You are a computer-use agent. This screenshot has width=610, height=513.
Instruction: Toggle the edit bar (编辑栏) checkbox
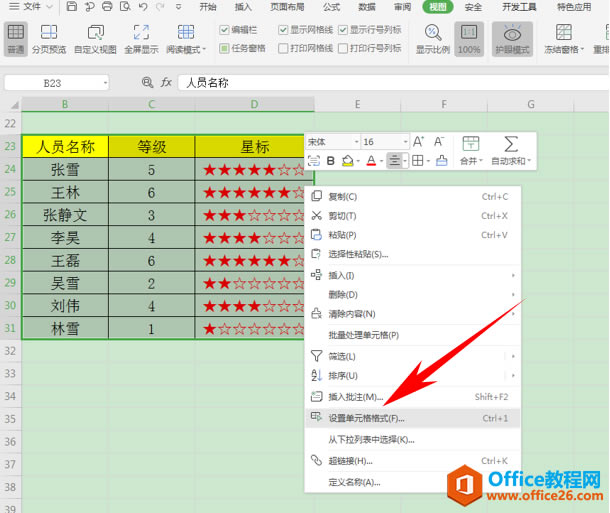pos(224,30)
